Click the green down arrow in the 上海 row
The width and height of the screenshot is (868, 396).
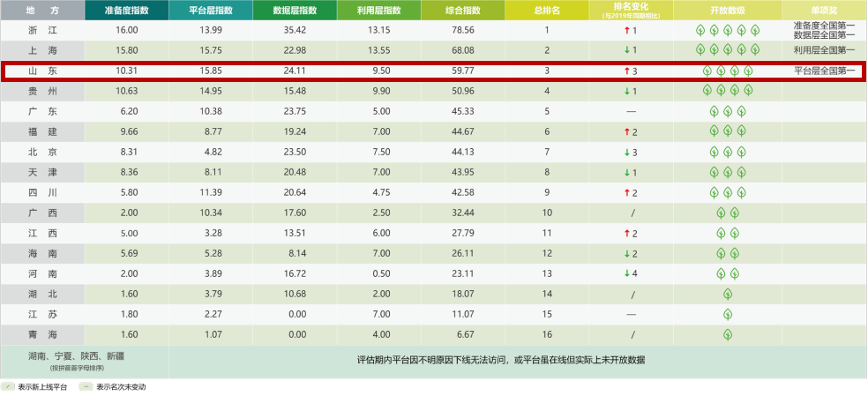[626, 50]
